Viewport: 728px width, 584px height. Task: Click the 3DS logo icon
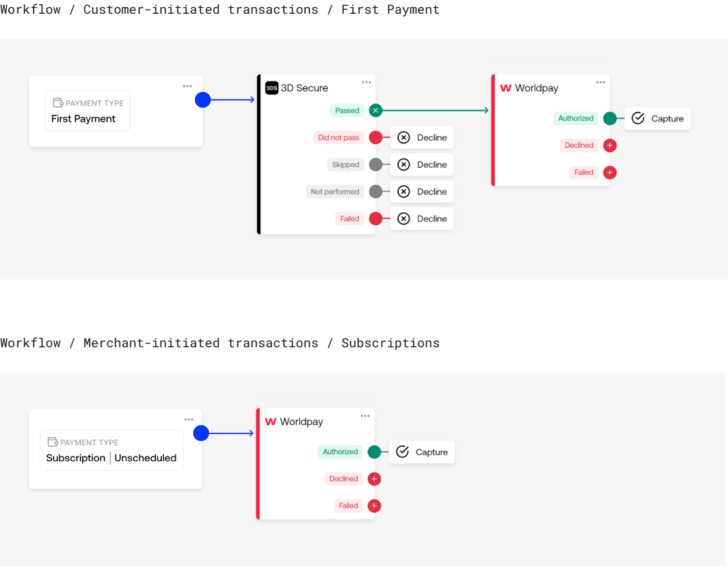point(272,88)
